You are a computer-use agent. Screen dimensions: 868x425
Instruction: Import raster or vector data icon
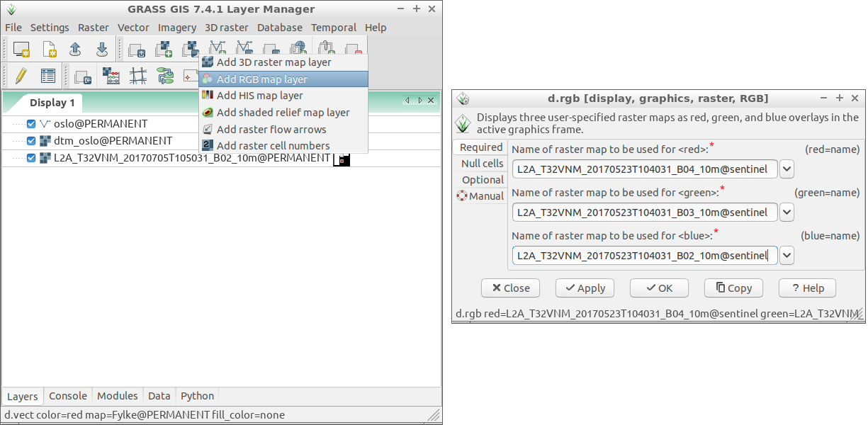[83, 76]
